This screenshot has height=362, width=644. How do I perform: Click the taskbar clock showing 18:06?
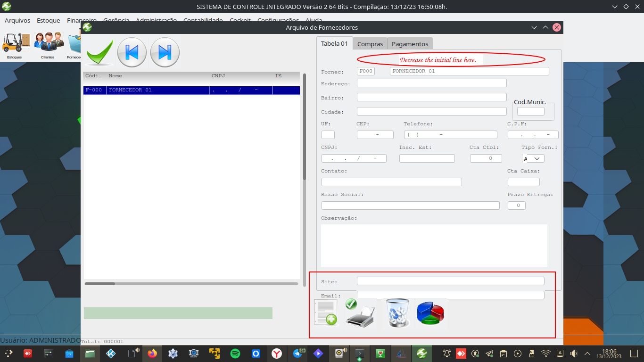click(610, 353)
